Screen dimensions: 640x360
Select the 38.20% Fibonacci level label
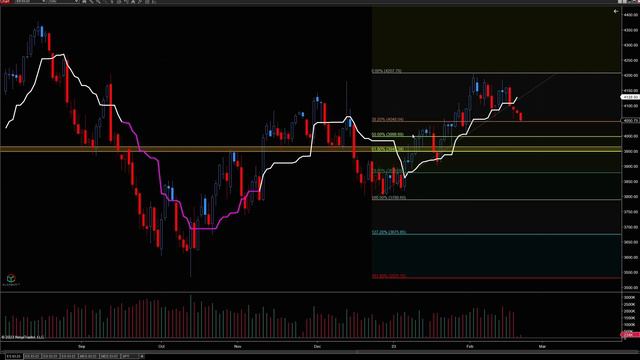pos(387,120)
